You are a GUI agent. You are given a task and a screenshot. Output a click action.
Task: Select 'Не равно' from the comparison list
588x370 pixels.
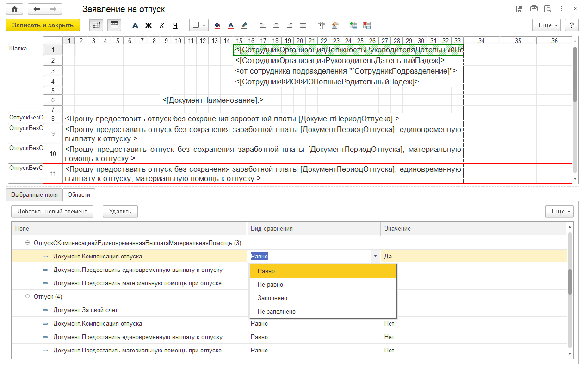pyautogui.click(x=270, y=285)
